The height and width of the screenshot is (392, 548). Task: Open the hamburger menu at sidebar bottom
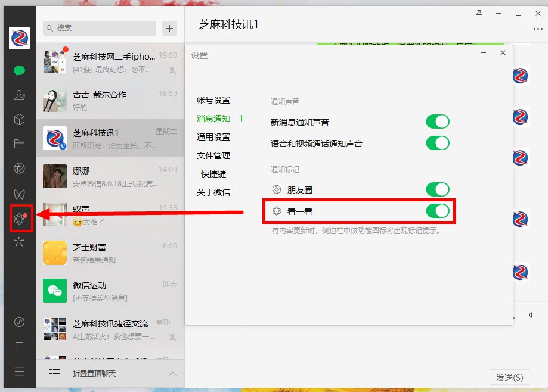(19, 371)
